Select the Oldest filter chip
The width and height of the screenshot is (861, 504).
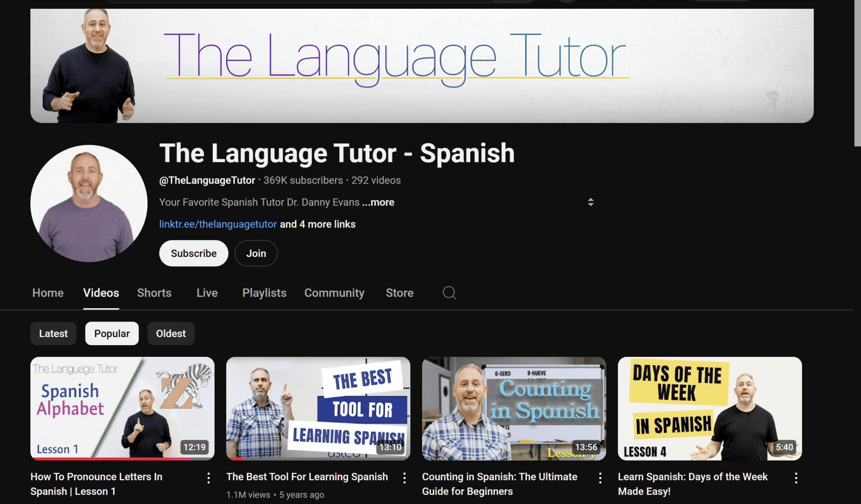(171, 333)
